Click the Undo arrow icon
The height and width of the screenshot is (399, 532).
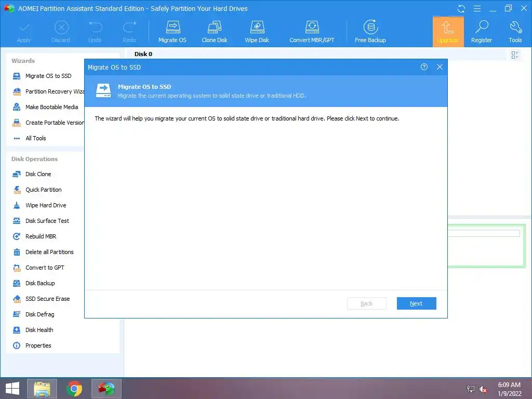(x=95, y=32)
